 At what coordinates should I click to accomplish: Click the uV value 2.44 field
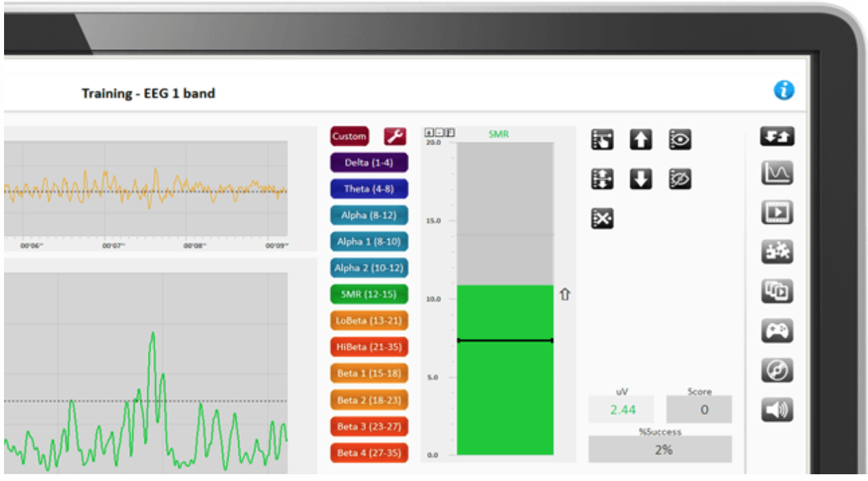point(621,409)
